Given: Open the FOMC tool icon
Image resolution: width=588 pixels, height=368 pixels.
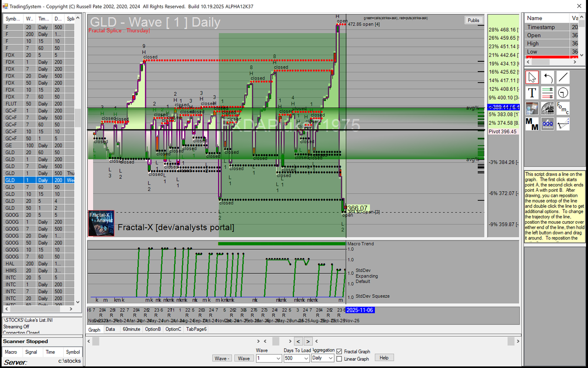Looking at the screenshot, I should pyautogui.click(x=563, y=108).
